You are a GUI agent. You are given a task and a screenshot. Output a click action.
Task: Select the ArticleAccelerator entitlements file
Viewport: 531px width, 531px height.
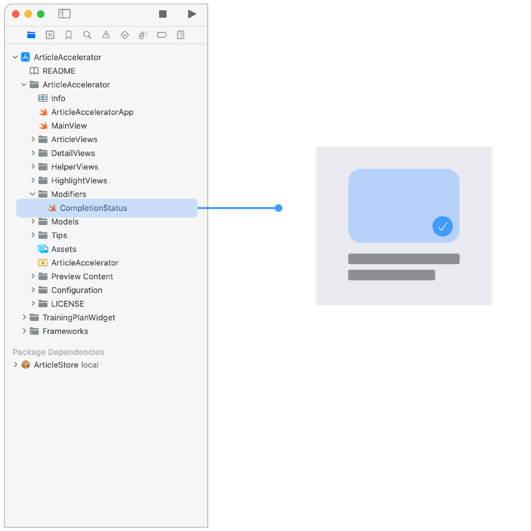tap(85, 262)
